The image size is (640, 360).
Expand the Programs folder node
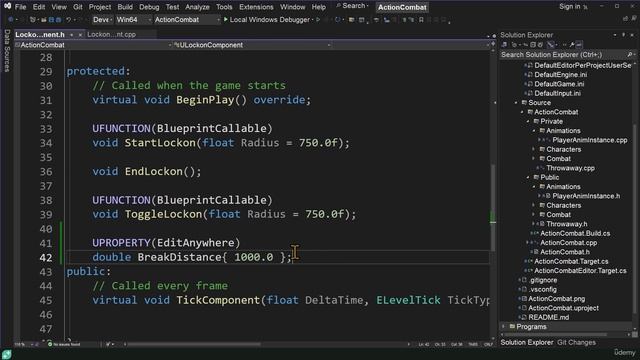click(x=504, y=327)
